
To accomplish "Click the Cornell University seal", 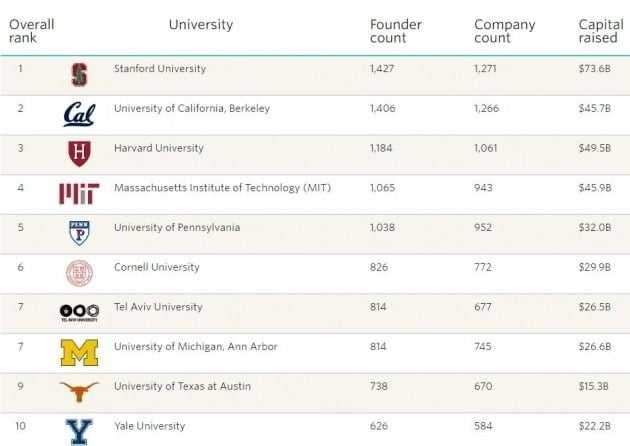I will coord(79,272).
